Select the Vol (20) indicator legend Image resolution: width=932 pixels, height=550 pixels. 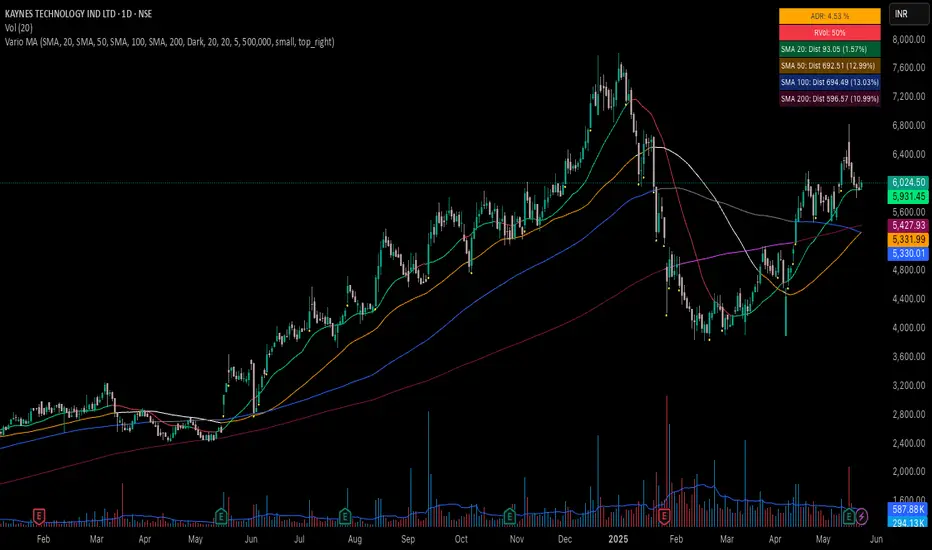(x=18, y=28)
